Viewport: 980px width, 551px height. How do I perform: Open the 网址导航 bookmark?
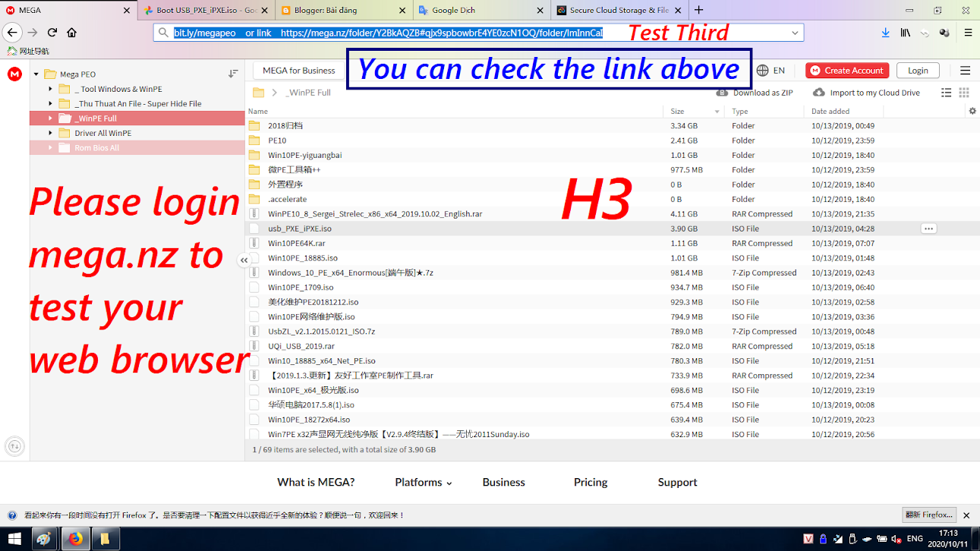point(28,51)
